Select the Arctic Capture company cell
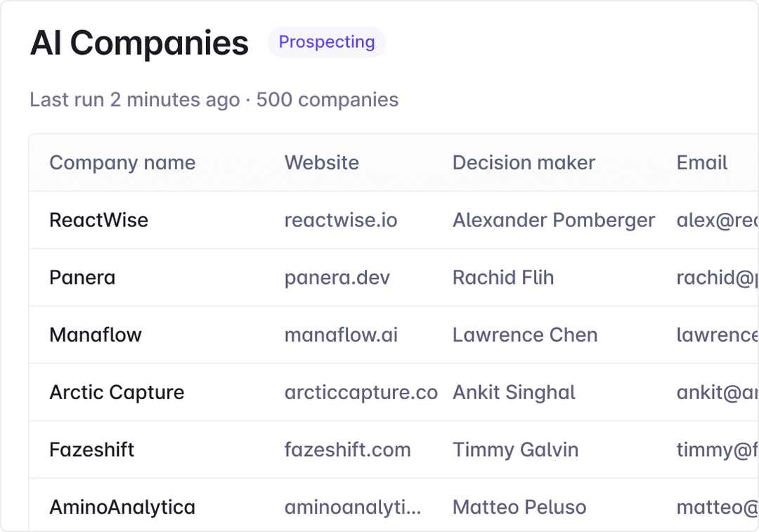 point(117,393)
